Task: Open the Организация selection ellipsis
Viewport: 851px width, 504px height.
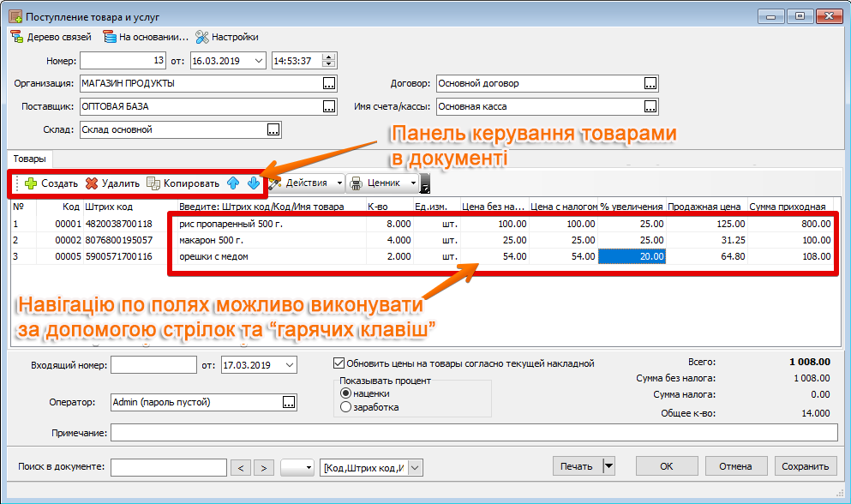Action: coord(329,84)
